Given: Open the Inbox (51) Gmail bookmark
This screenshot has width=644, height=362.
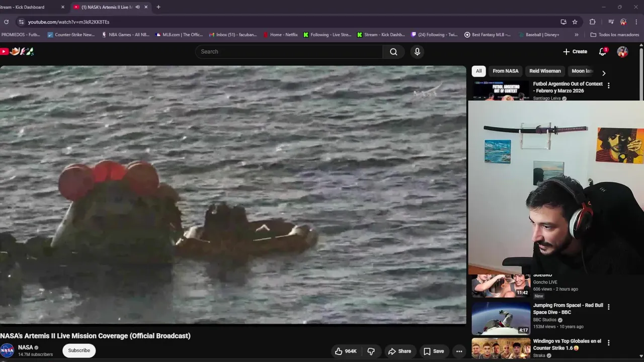Looking at the screenshot, I should (x=233, y=35).
